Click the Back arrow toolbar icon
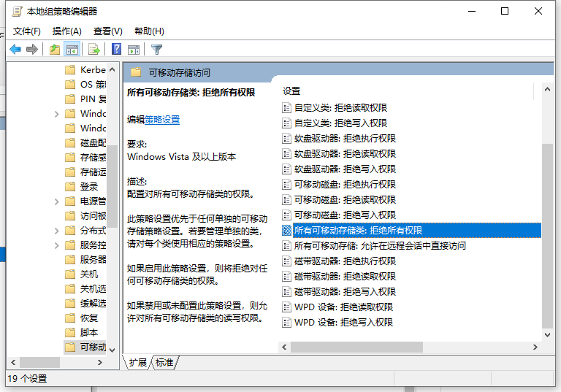The height and width of the screenshot is (392, 561). pos(15,50)
